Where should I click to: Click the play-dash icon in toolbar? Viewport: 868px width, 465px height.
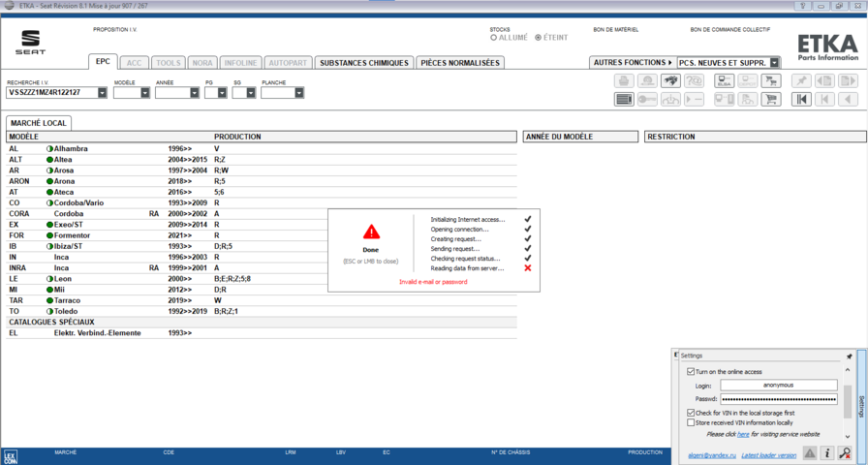pos(695,99)
